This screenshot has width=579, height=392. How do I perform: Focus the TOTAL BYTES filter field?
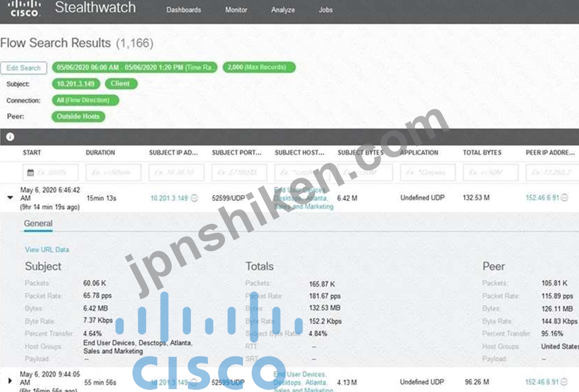point(491,172)
